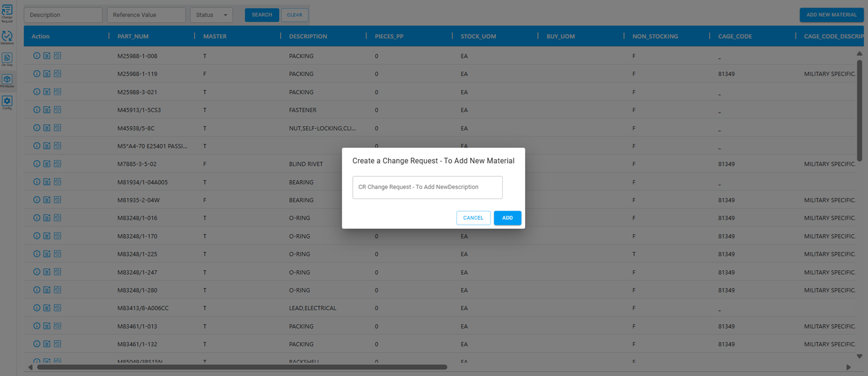Screen dimensions: 868x376
Task: Show info for part M45913/1-5CS3
Action: point(37,110)
